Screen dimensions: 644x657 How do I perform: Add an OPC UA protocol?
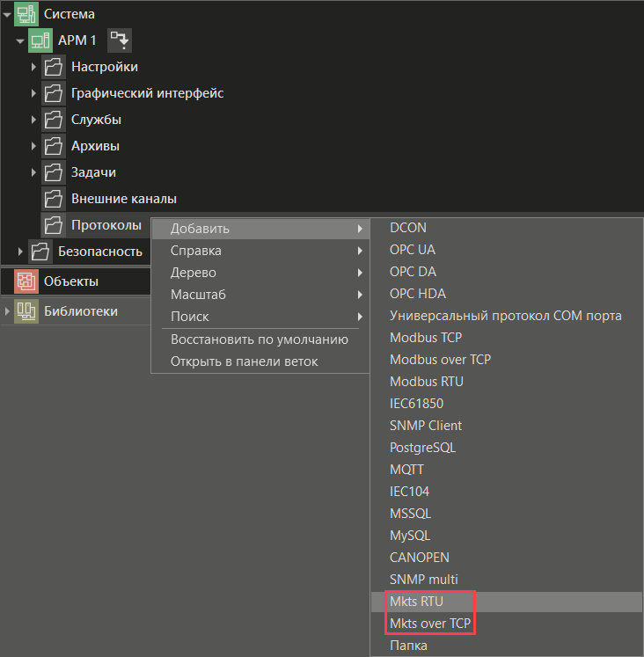pos(412,250)
